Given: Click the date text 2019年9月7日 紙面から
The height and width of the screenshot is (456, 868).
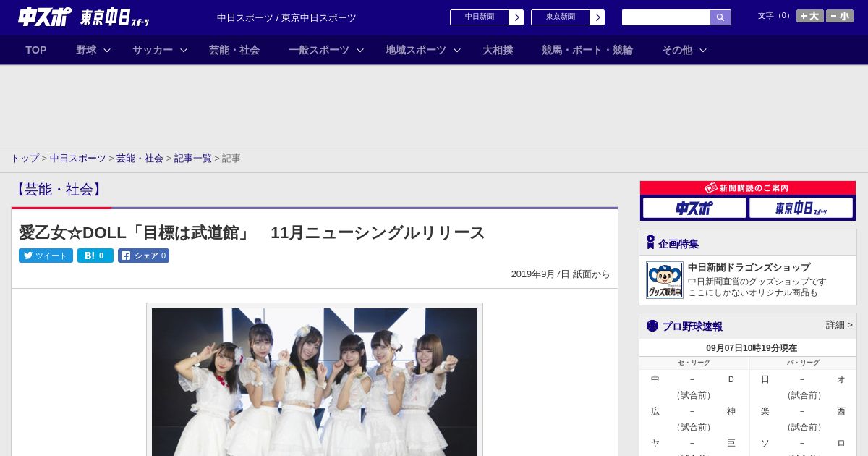Looking at the screenshot, I should pyautogui.click(x=561, y=274).
